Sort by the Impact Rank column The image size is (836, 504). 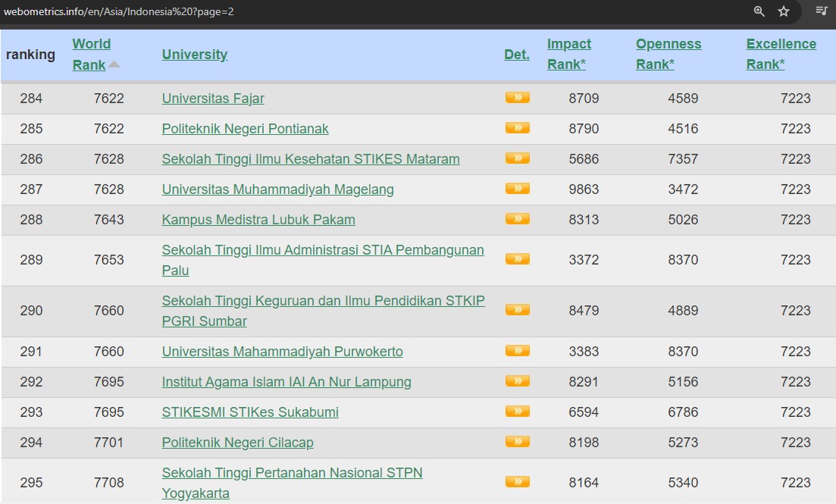point(568,54)
